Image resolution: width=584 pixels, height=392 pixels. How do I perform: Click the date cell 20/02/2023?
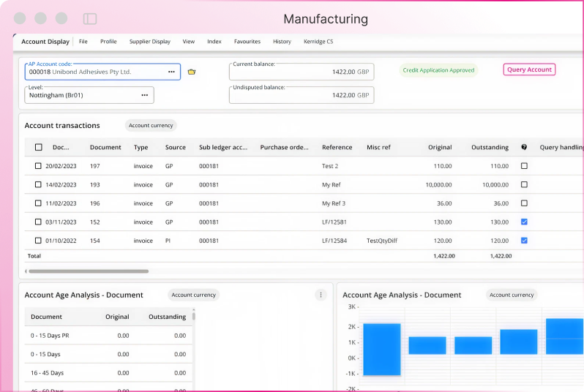pos(61,166)
